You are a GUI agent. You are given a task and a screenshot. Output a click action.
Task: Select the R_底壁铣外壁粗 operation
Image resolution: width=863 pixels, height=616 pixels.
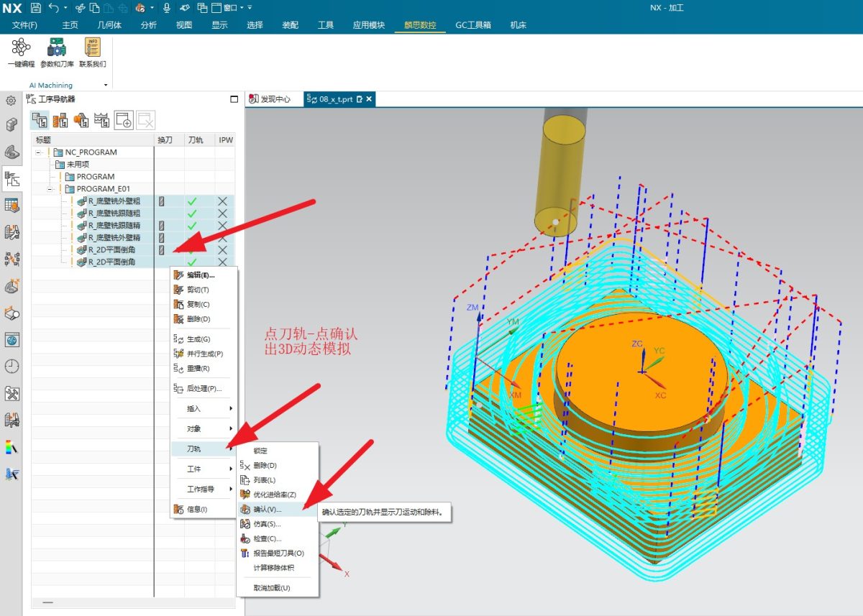point(114,201)
